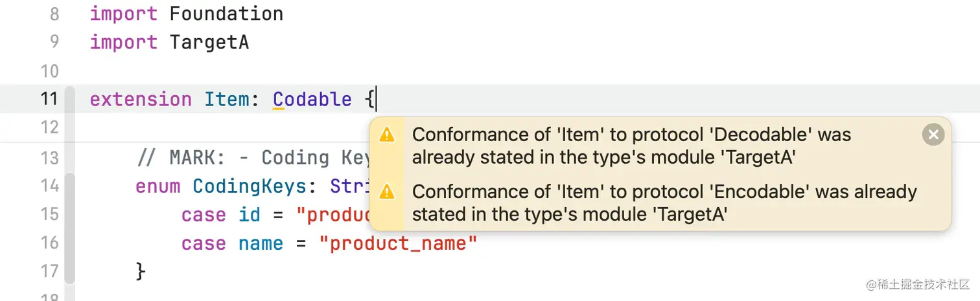
Task: Click the Item type name in the extension
Action: pos(227,100)
